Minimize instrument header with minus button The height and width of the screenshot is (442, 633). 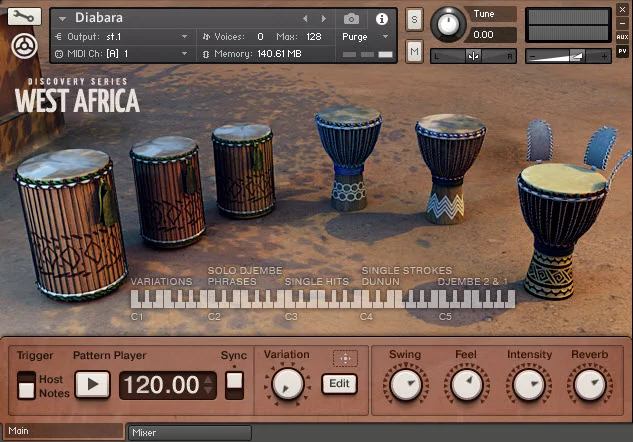pos(623,23)
